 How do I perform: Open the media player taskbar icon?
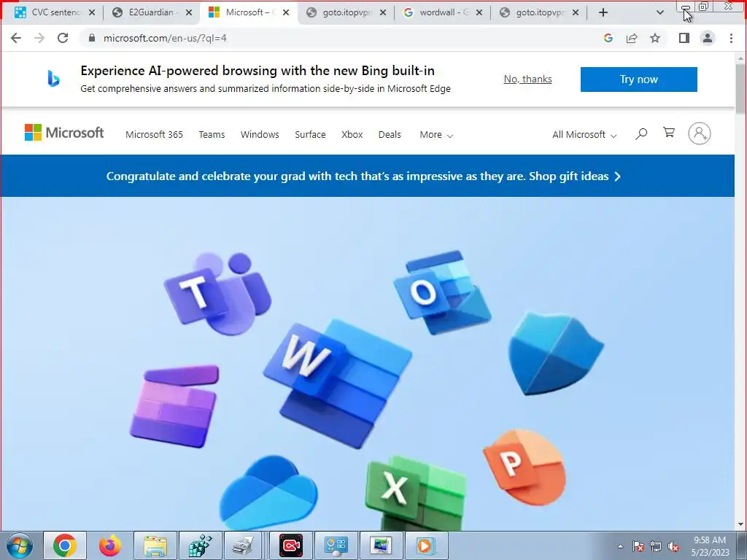pos(425,545)
